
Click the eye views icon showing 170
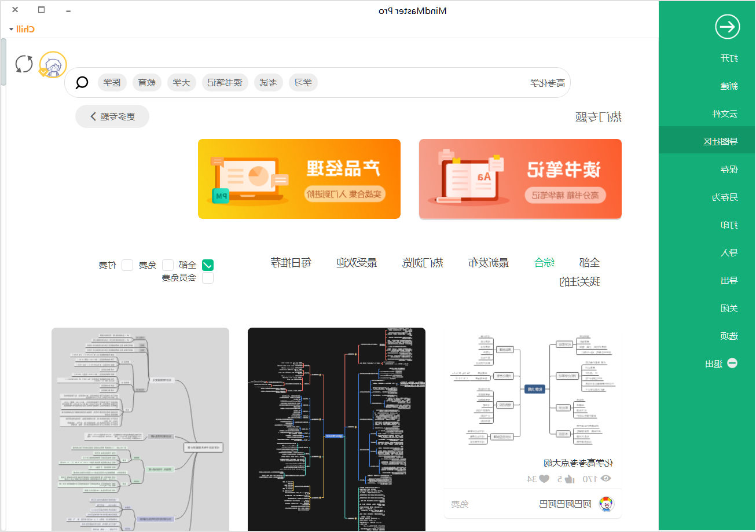click(605, 479)
